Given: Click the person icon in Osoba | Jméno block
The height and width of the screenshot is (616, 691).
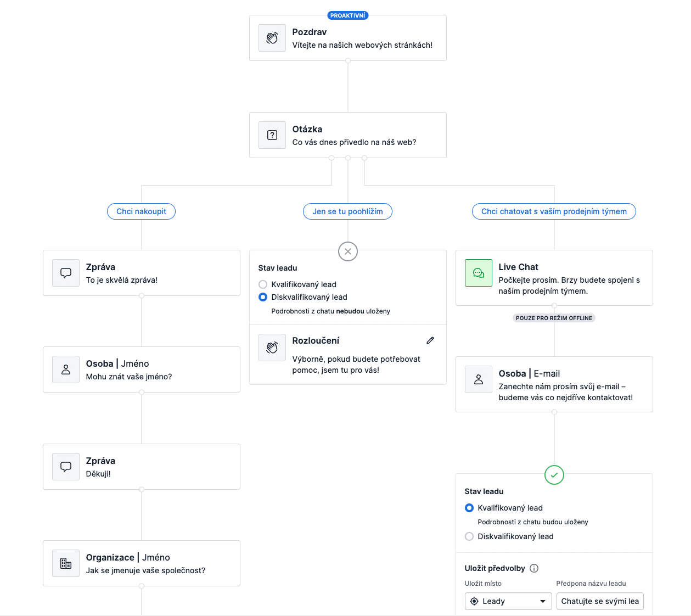Looking at the screenshot, I should (66, 369).
